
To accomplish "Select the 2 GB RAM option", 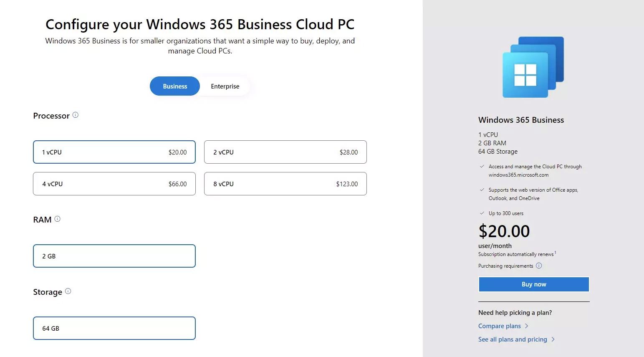I will coord(114,256).
